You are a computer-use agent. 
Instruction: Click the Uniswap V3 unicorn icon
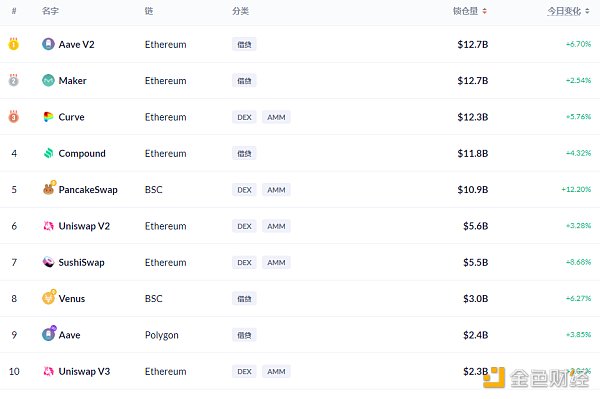click(x=48, y=371)
